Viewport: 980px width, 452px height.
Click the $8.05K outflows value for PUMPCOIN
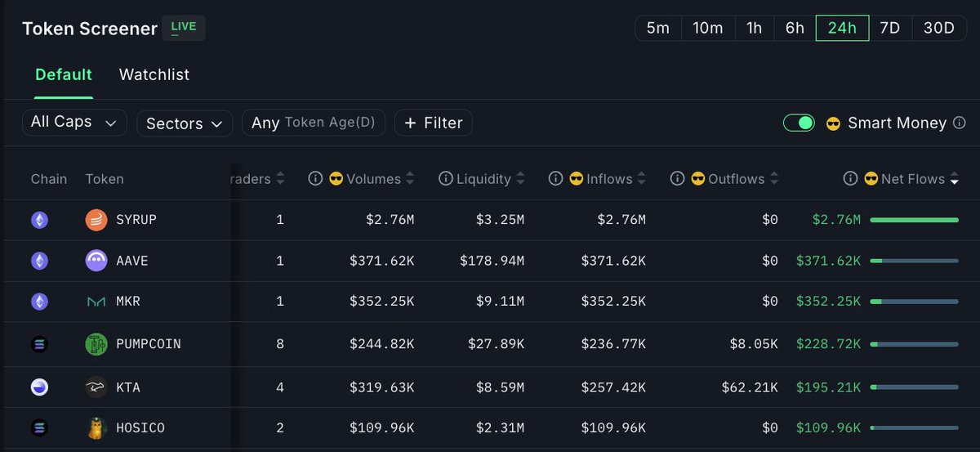click(754, 344)
